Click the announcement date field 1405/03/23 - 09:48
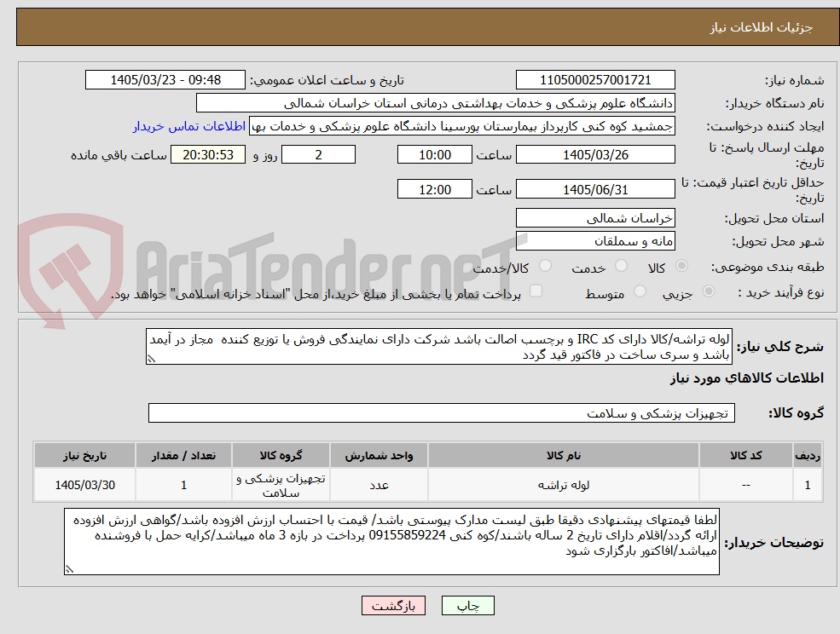Screen dimensions: 840x634 coord(165,80)
